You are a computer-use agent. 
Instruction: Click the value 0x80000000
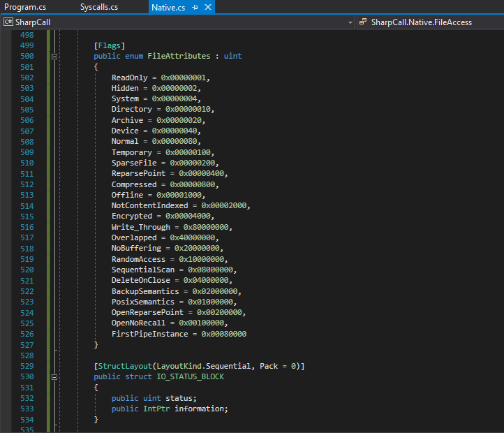point(206,227)
